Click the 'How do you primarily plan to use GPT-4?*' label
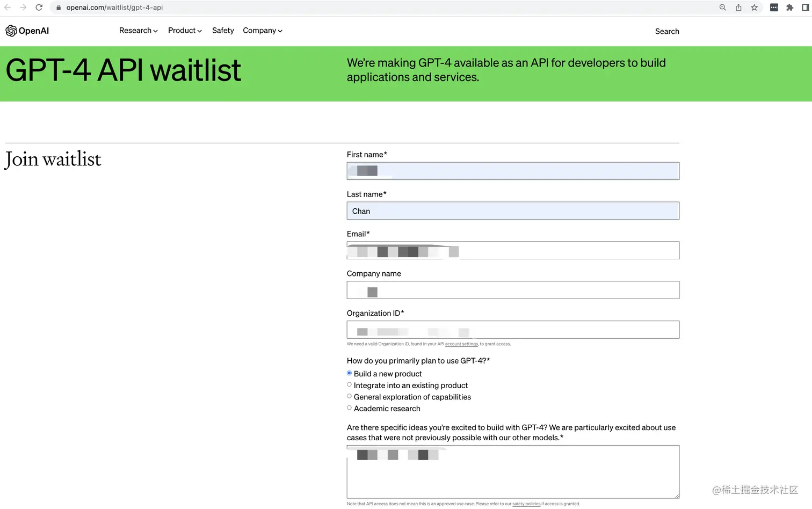Screen dimensions: 812x509 [x=418, y=361]
